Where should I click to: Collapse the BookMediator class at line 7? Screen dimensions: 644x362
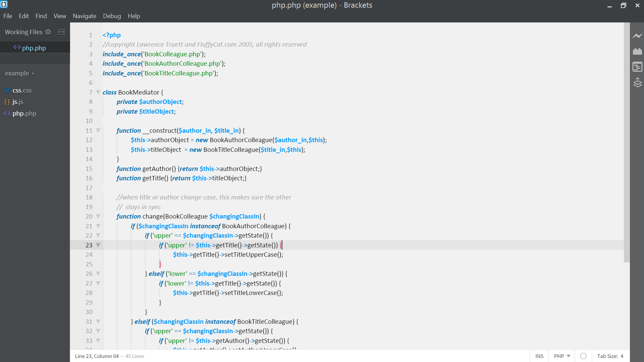[98, 92]
